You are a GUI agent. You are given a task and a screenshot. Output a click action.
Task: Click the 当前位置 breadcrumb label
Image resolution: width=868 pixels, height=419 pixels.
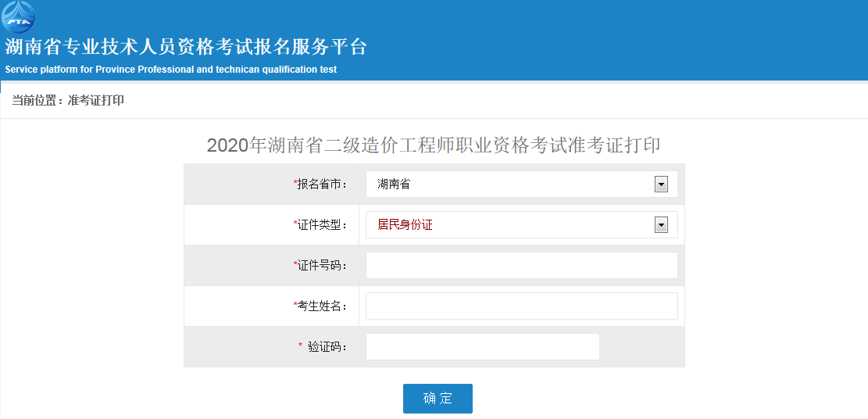click(34, 100)
